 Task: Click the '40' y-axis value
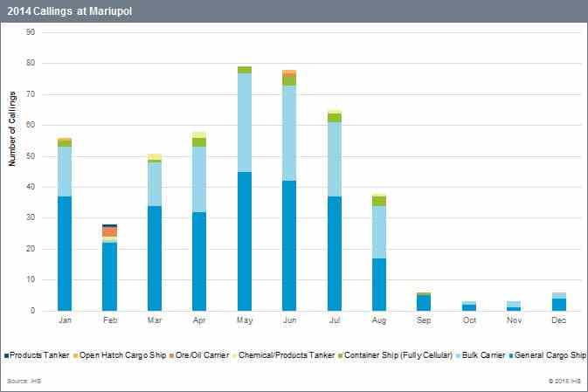point(31,187)
